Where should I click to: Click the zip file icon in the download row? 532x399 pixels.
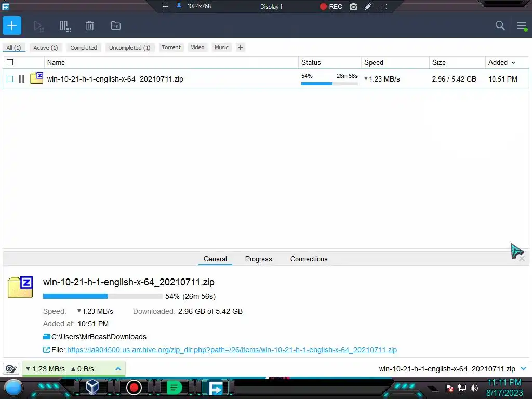point(37,78)
